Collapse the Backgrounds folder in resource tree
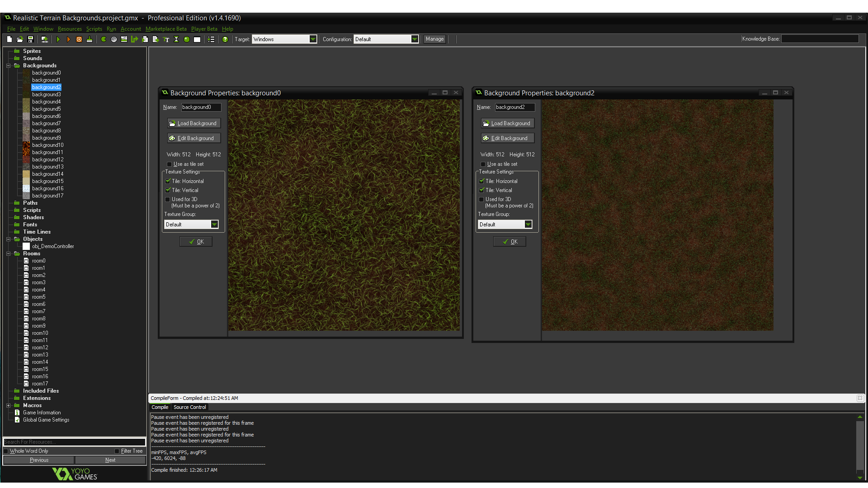This screenshot has height=488, width=868. (8, 66)
